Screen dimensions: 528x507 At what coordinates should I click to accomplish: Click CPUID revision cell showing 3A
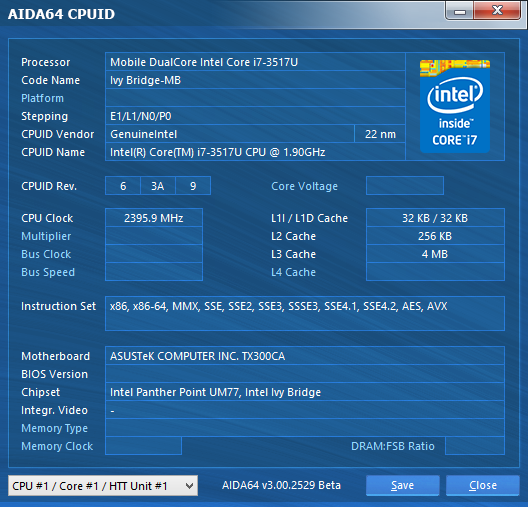point(158,186)
